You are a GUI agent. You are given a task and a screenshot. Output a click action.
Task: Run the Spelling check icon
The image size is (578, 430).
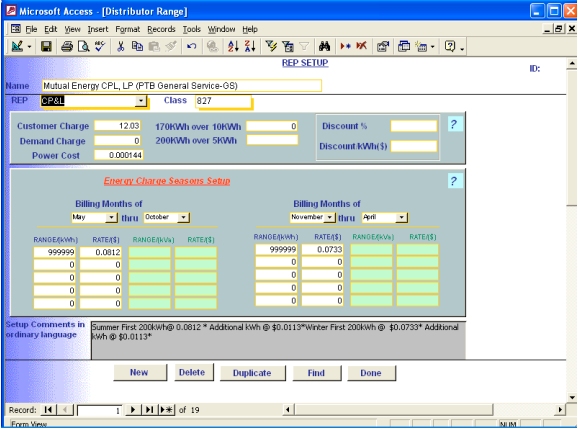coord(100,46)
